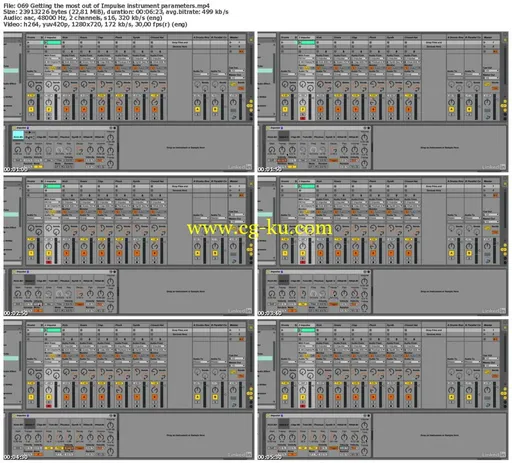Toggle Kick track orange activator in the top-left frame
Viewport: 512px width, 463px height.
66,109
